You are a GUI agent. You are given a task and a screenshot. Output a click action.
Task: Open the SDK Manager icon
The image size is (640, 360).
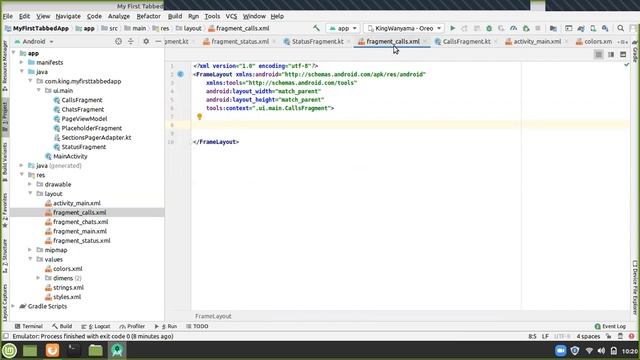coord(605,28)
